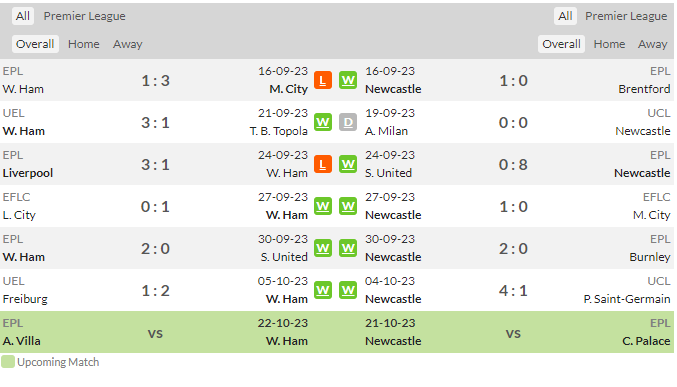677x387 pixels.
Task: Switch right panel to Away matches
Action: [x=653, y=44]
